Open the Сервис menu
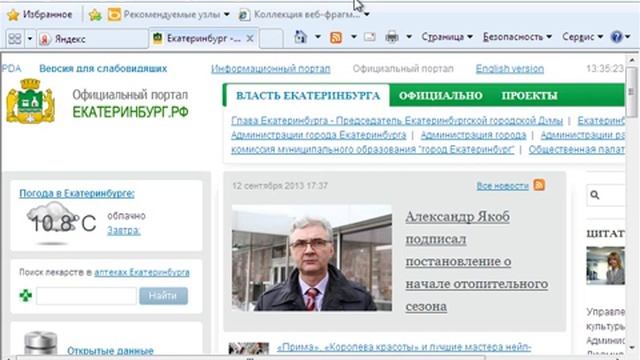The height and width of the screenshot is (360, 640). click(582, 37)
